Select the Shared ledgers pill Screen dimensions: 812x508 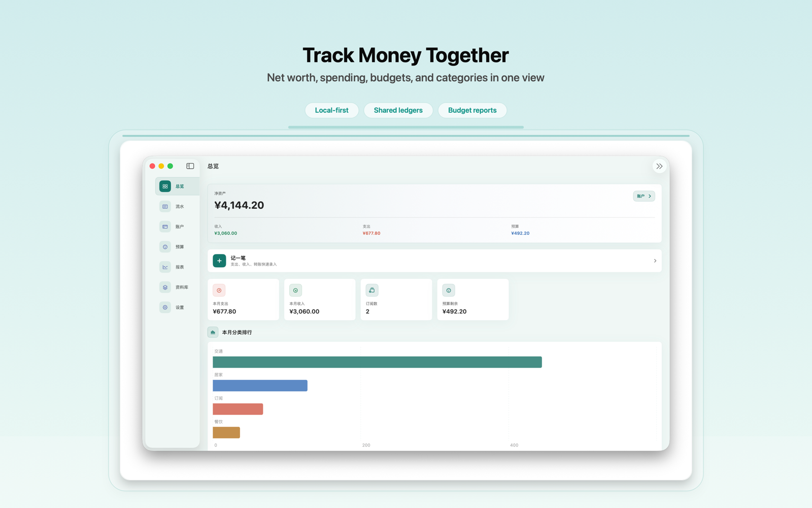[398, 110]
